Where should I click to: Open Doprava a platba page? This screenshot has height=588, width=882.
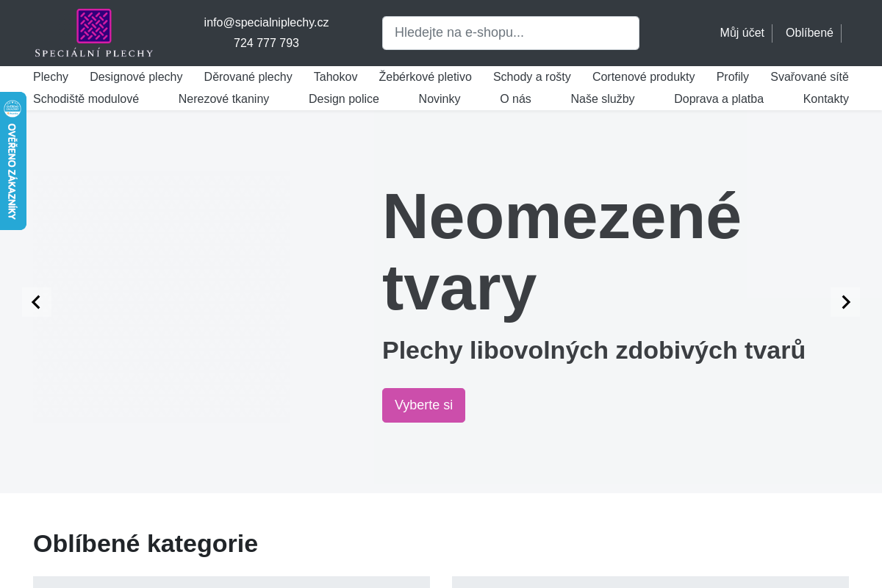[x=719, y=99]
